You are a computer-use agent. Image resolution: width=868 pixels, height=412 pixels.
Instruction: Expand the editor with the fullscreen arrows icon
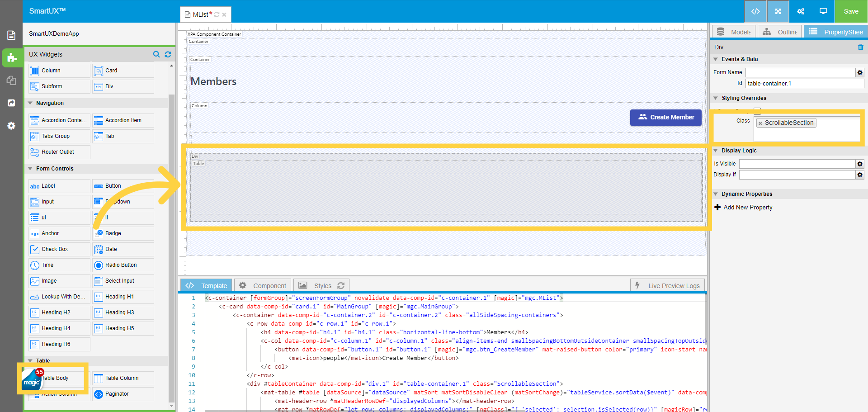[778, 11]
